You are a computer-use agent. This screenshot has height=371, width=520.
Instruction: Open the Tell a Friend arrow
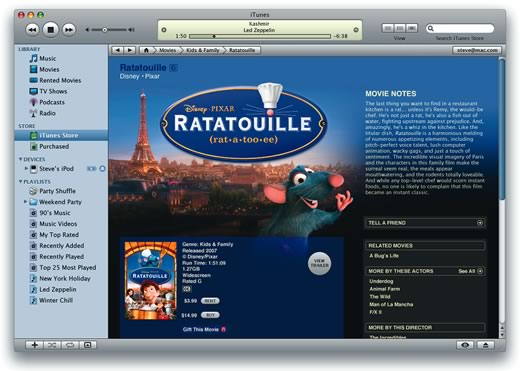click(480, 223)
